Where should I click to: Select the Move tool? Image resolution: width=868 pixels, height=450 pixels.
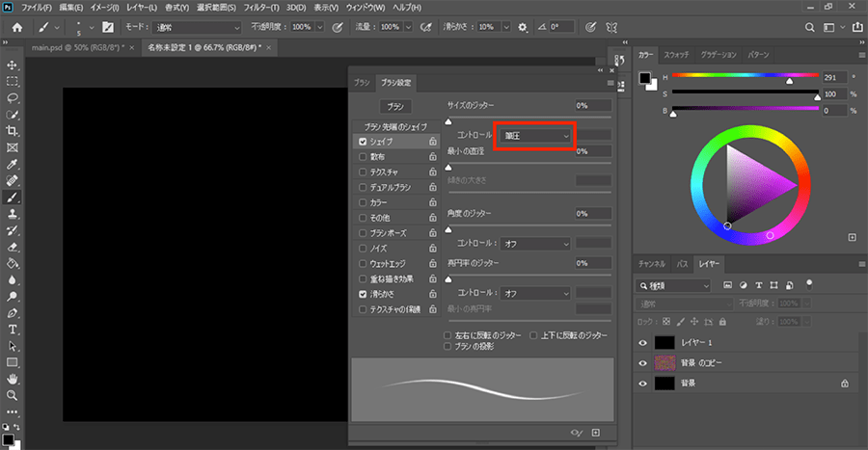[13, 66]
